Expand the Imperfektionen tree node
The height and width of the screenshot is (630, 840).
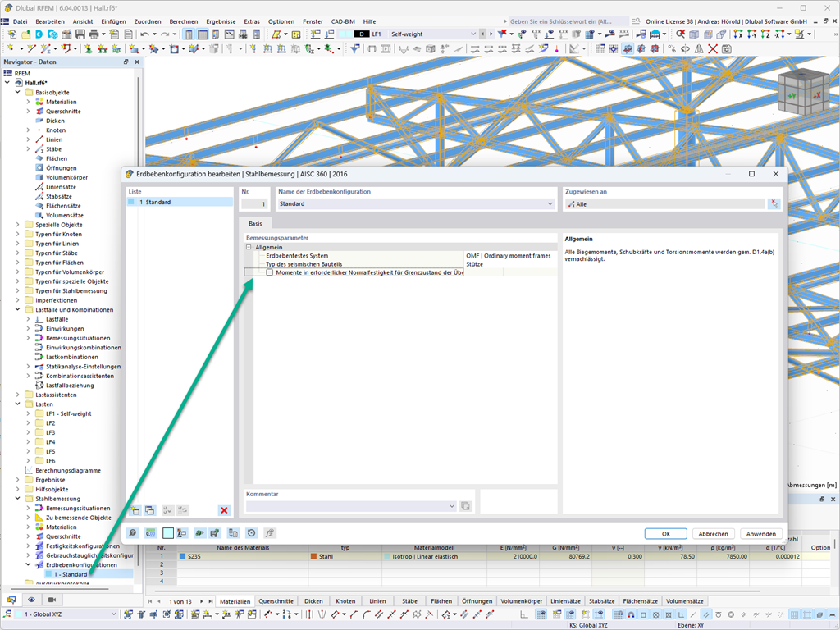coord(18,300)
